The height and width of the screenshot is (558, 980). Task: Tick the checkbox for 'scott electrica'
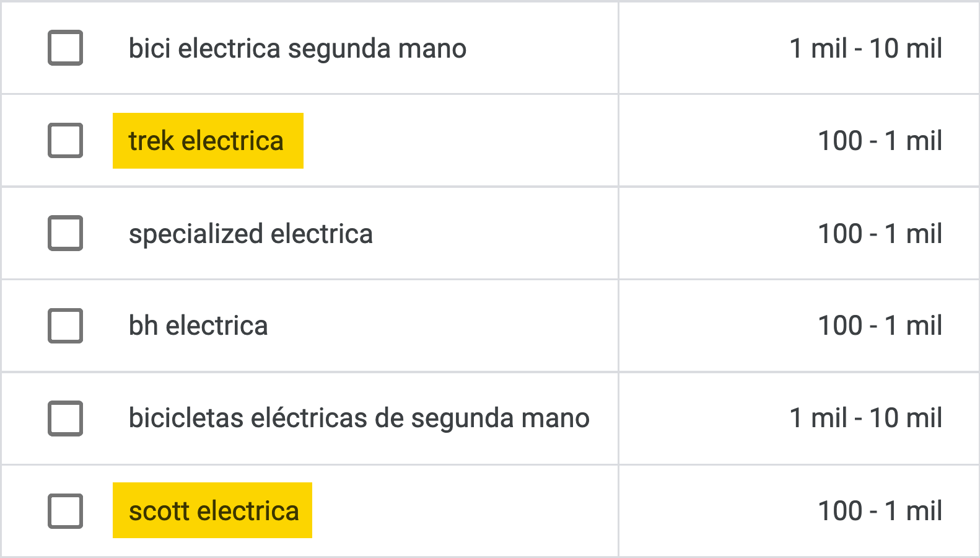pyautogui.click(x=65, y=511)
